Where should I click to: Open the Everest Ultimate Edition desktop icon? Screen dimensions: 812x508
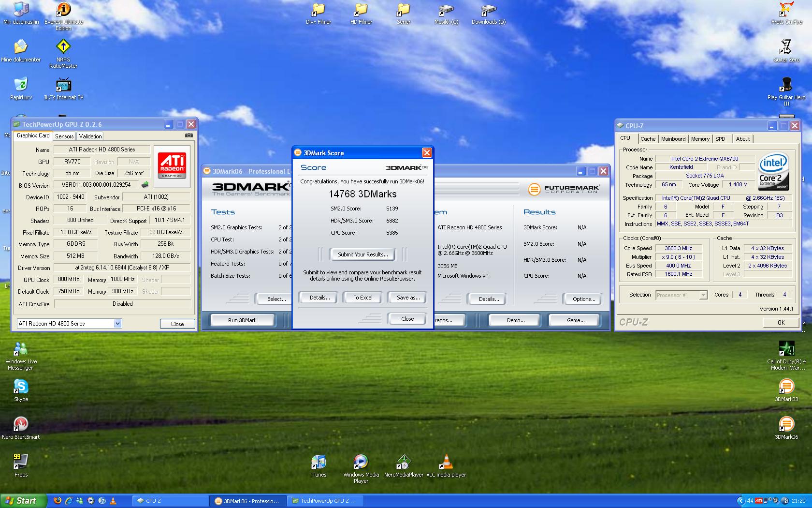click(x=63, y=10)
